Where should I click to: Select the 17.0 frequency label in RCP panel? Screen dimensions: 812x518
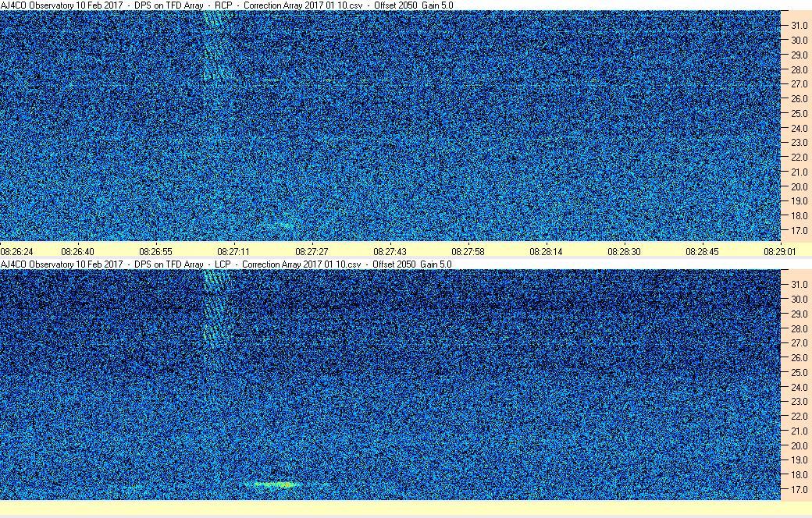tap(799, 231)
